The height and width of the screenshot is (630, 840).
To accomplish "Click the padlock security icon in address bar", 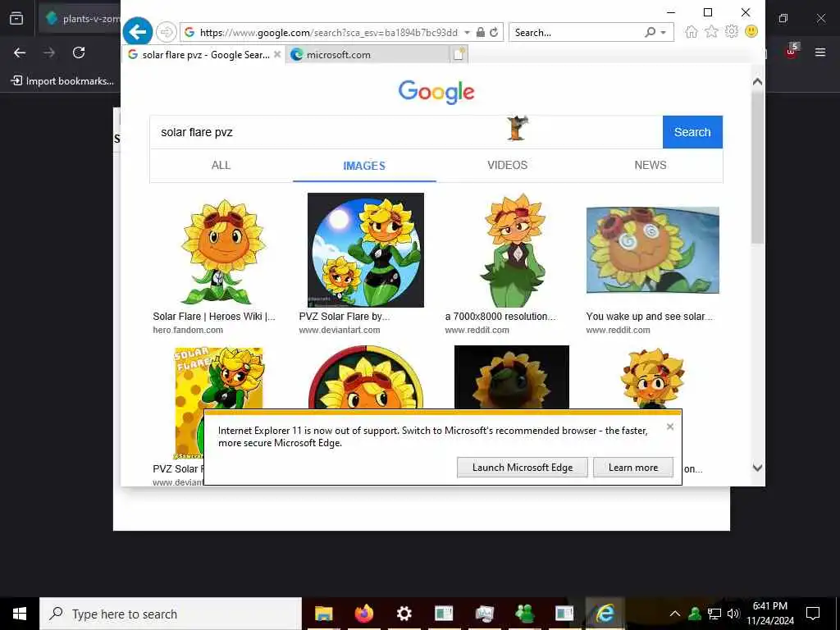I will (x=481, y=32).
